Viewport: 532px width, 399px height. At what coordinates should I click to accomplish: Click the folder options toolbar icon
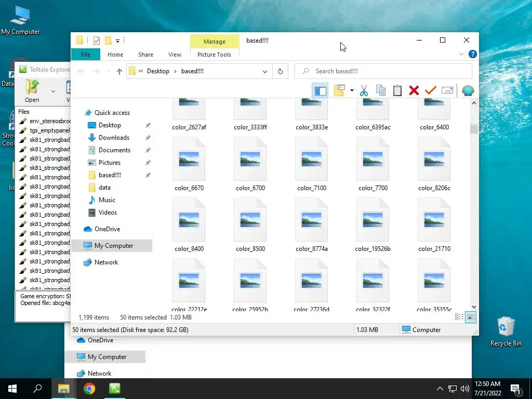click(x=339, y=90)
